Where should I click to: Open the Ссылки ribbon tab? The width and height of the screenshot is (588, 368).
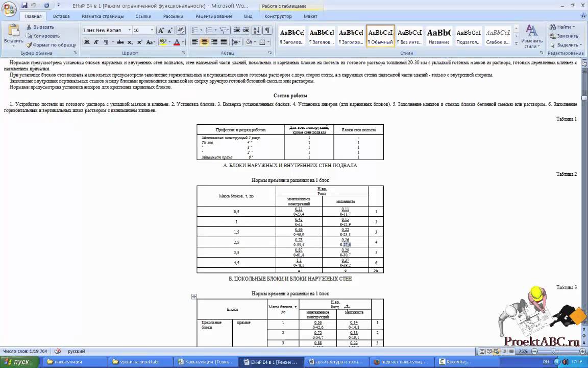(143, 16)
